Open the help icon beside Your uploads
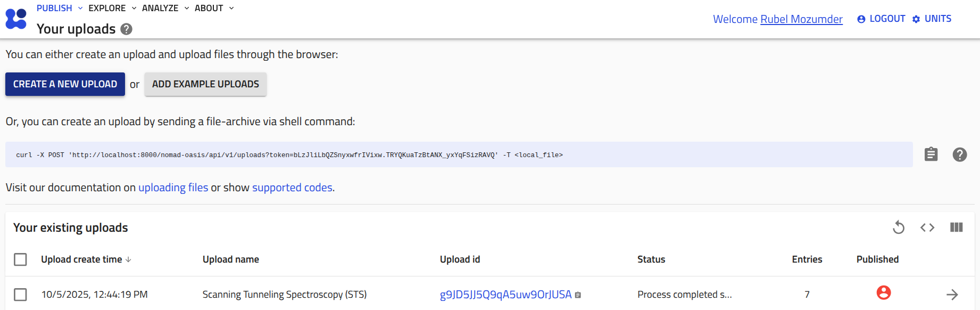980x310 pixels. click(126, 29)
